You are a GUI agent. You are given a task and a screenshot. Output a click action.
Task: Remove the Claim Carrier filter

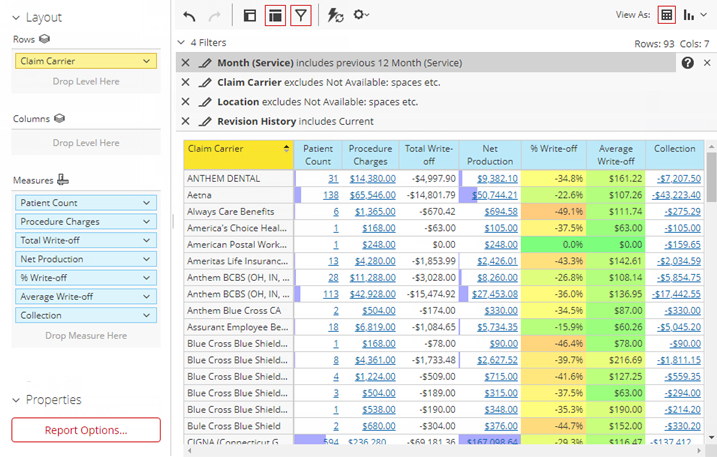(186, 82)
